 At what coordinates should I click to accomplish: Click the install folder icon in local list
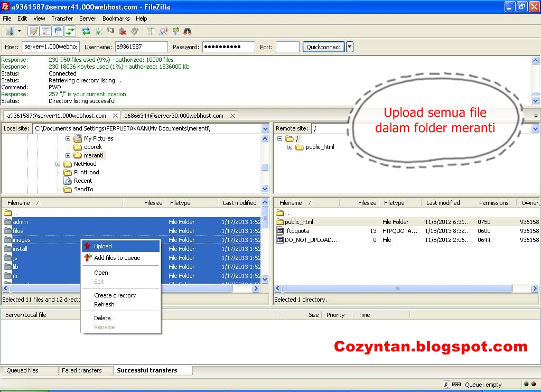7,249
